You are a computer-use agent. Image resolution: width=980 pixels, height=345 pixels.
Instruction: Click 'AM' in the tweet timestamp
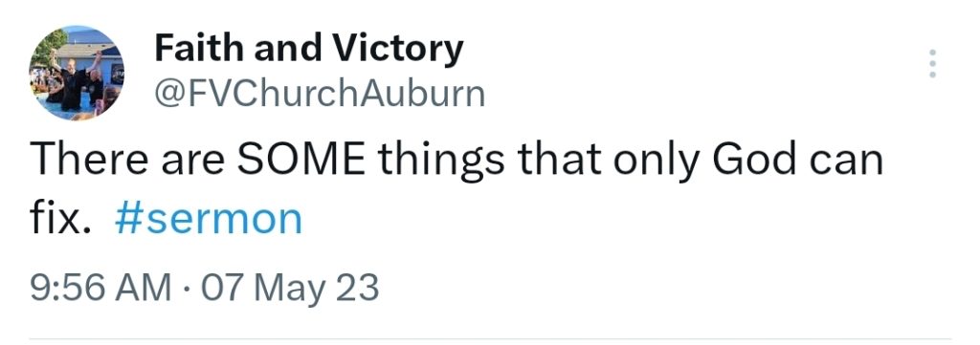pyautogui.click(x=145, y=289)
